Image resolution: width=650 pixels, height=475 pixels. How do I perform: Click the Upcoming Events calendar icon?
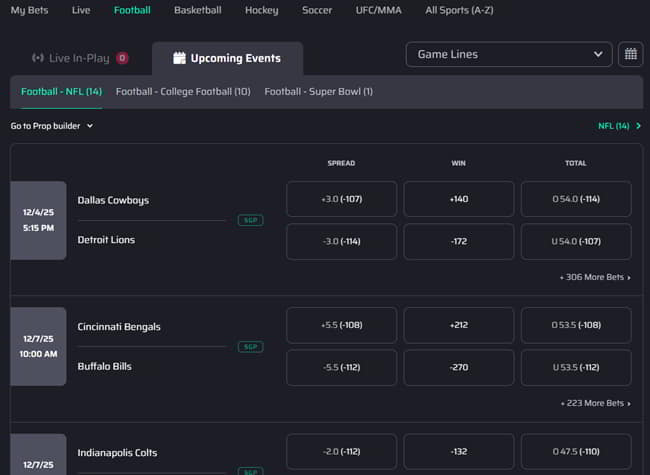point(179,58)
